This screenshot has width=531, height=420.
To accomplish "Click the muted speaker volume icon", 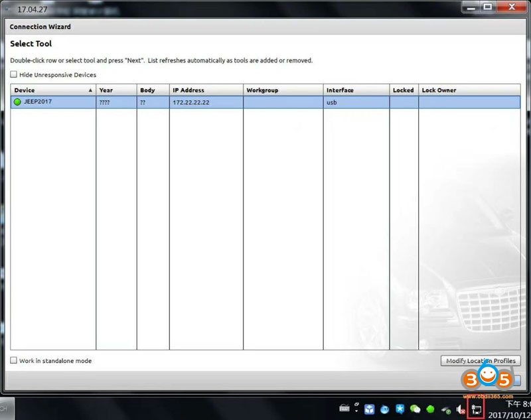I will point(461,409).
